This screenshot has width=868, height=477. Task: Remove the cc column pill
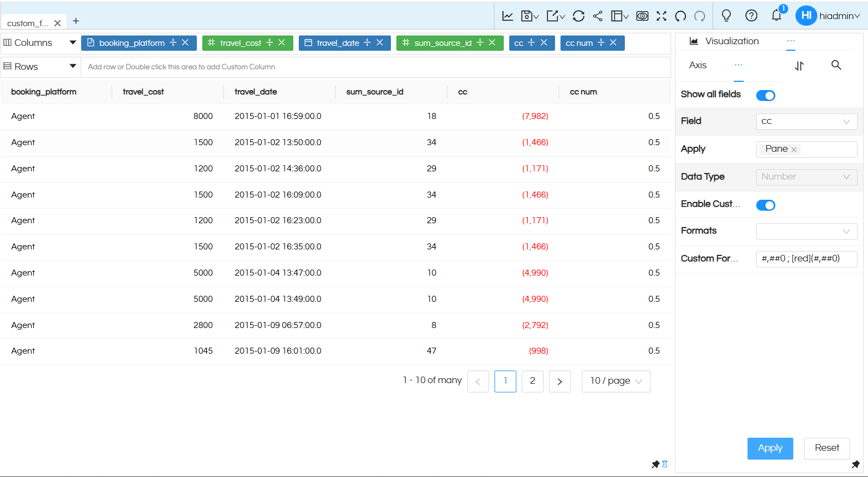[x=544, y=43]
